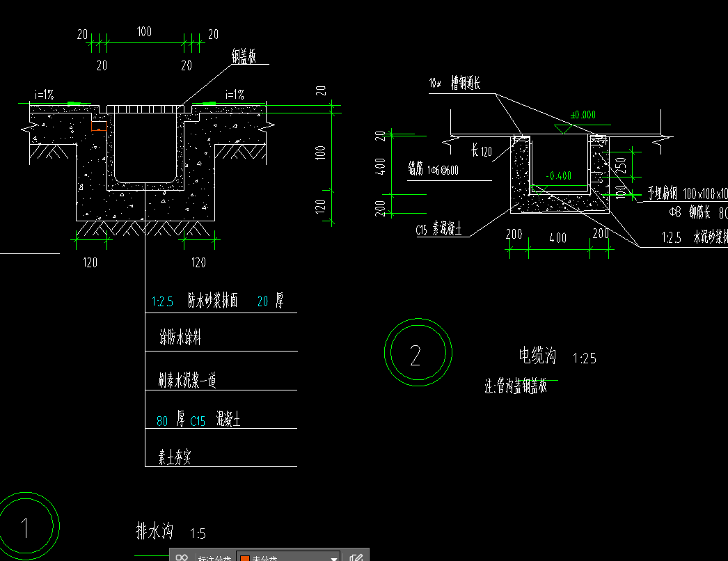The height and width of the screenshot is (561, 728).
Task: Click the detail number 2 circle
Action: [418, 352]
